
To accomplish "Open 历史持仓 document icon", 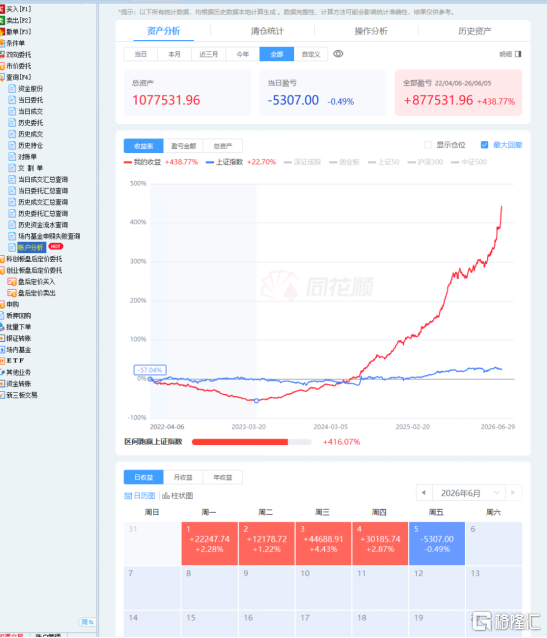I will pyautogui.click(x=12, y=145).
